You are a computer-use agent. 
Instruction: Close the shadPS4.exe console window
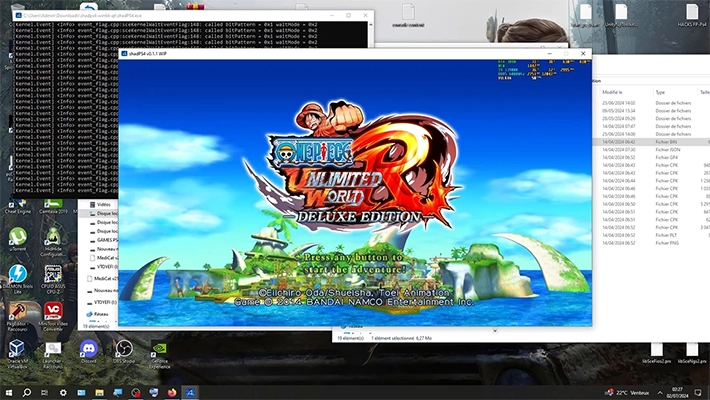pyautogui.click(x=365, y=15)
